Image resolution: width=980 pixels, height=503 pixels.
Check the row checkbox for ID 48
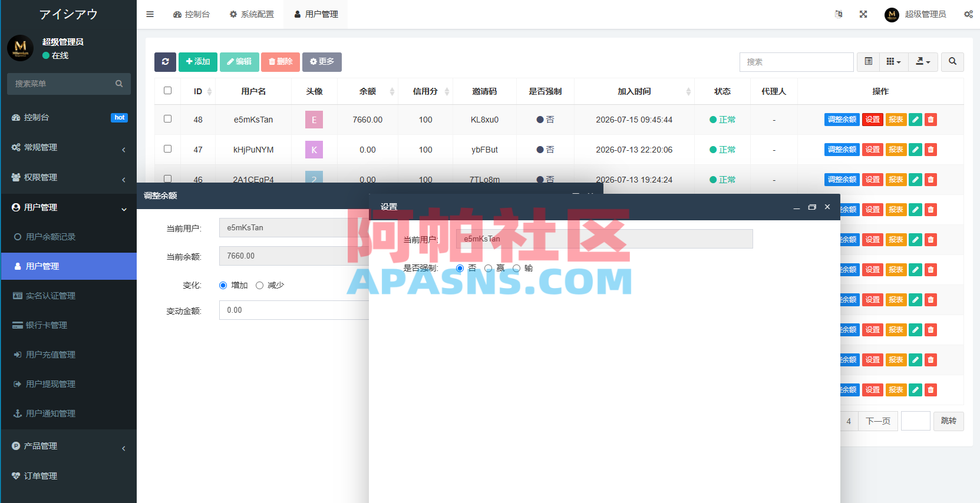pyautogui.click(x=167, y=119)
